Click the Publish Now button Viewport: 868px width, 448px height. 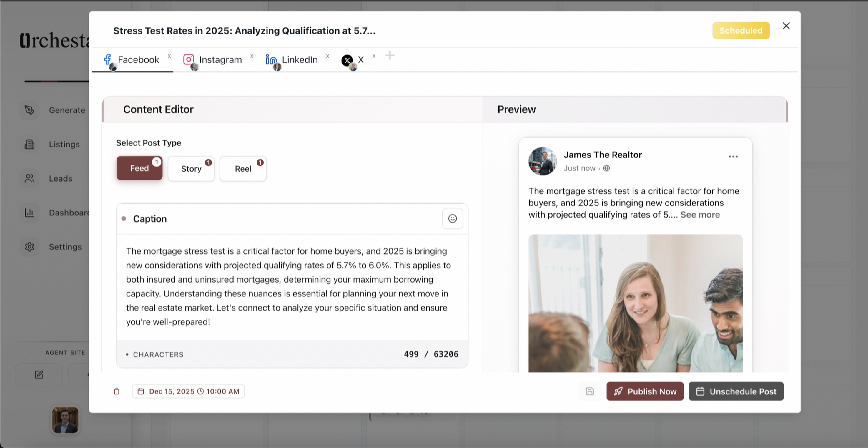point(645,391)
